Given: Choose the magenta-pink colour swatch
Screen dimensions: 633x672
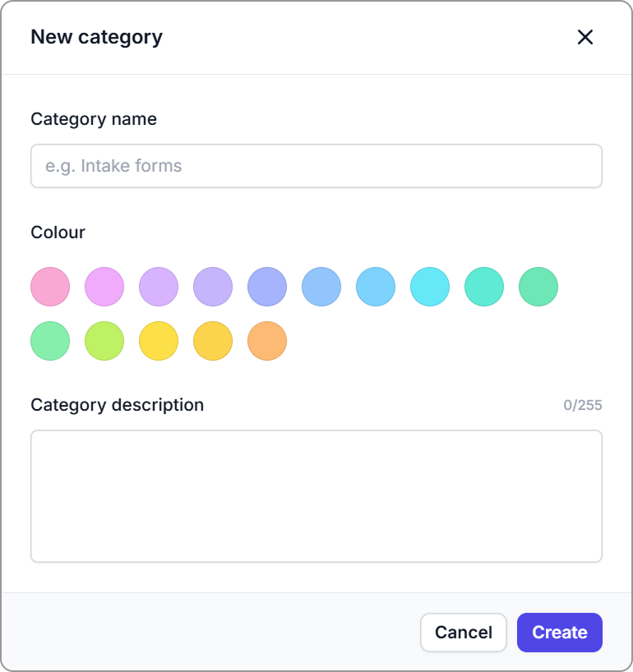Looking at the screenshot, I should pos(104,287).
